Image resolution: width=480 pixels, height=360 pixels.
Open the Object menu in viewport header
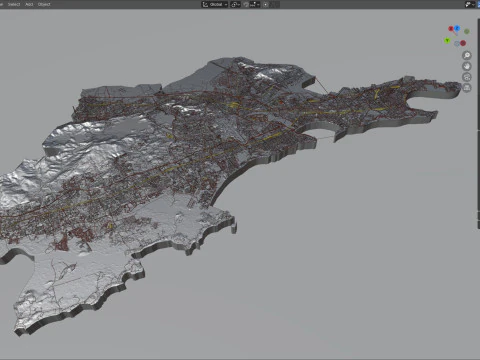pos(44,4)
